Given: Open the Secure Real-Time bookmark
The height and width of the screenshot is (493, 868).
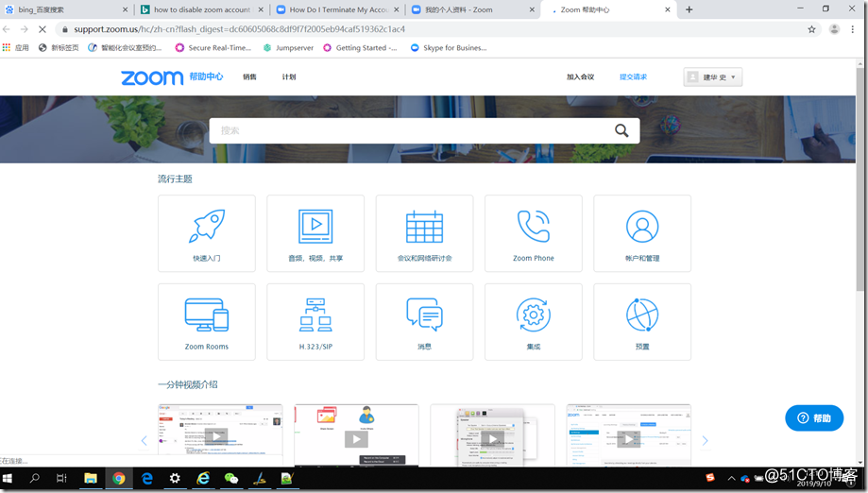Looking at the screenshot, I should pyautogui.click(x=213, y=47).
